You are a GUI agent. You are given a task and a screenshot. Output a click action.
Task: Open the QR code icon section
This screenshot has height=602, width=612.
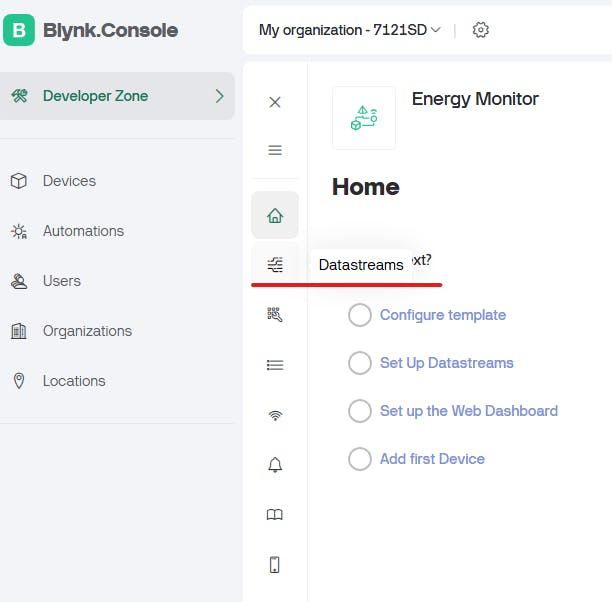pos(275,315)
